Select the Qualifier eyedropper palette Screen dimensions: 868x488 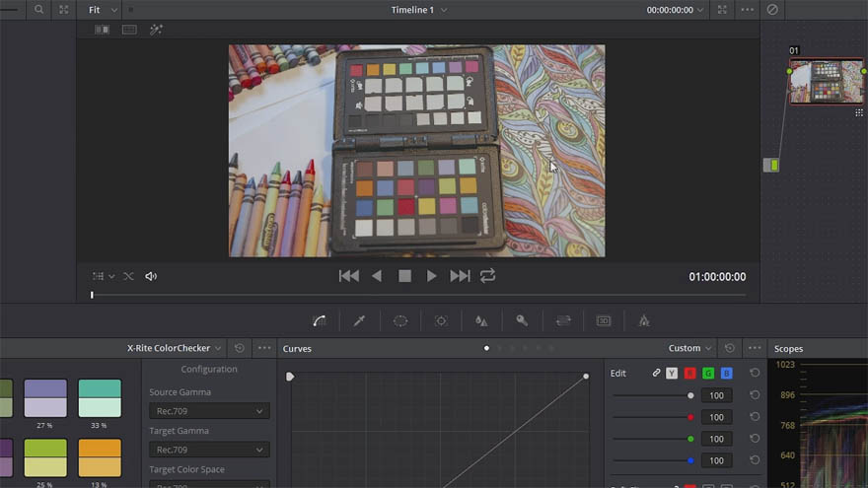(359, 321)
